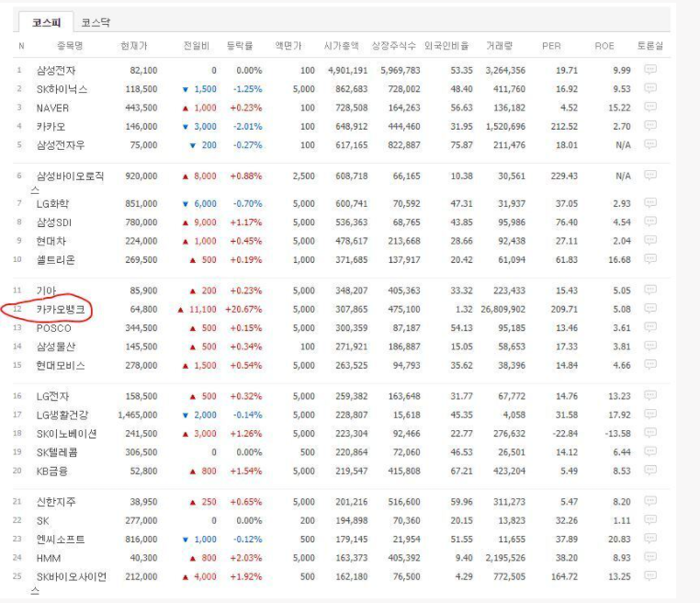Open the 삼성전자우 stock link

tap(61, 144)
